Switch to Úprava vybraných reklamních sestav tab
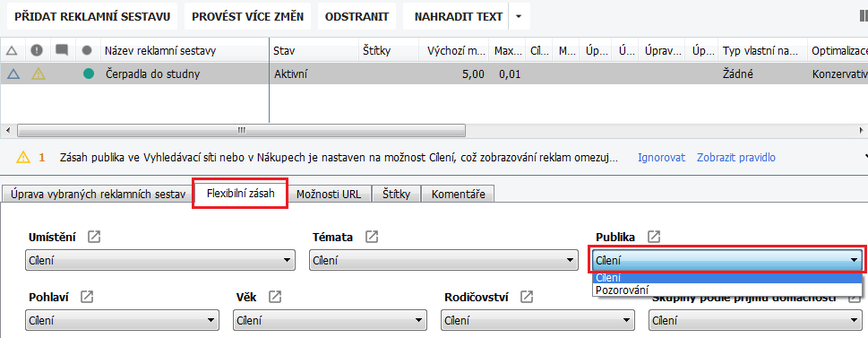Viewport: 868px width, 338px height. (x=98, y=194)
